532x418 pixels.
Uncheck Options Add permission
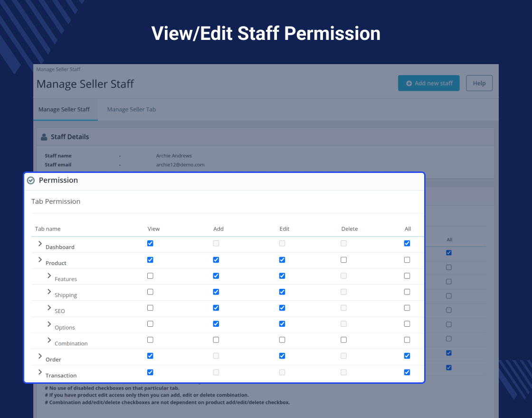click(216, 323)
